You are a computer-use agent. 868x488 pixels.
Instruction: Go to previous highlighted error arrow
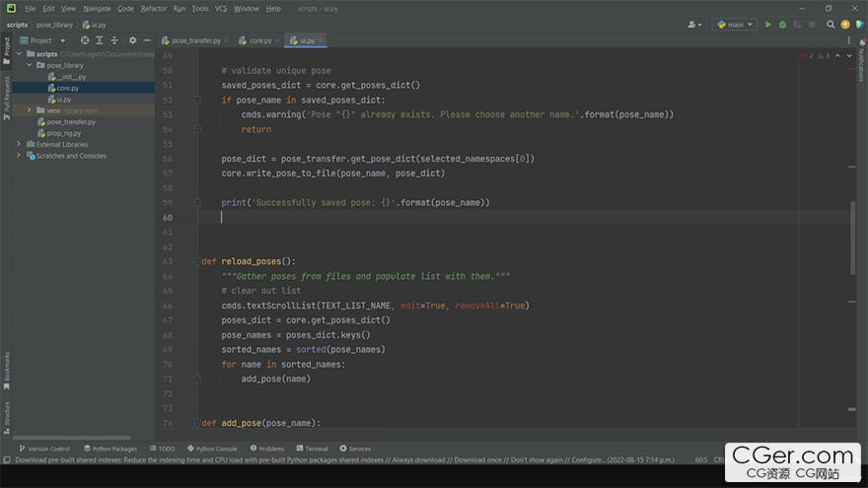837,56
